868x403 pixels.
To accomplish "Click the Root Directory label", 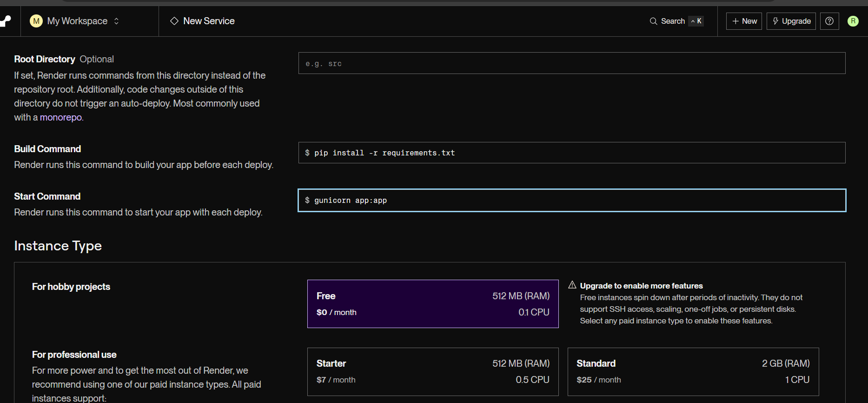I will coord(45,59).
